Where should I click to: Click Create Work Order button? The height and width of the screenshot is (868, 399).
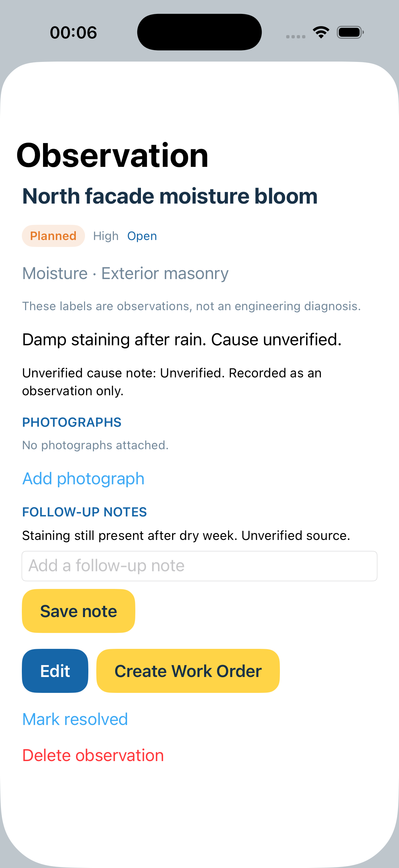(188, 671)
